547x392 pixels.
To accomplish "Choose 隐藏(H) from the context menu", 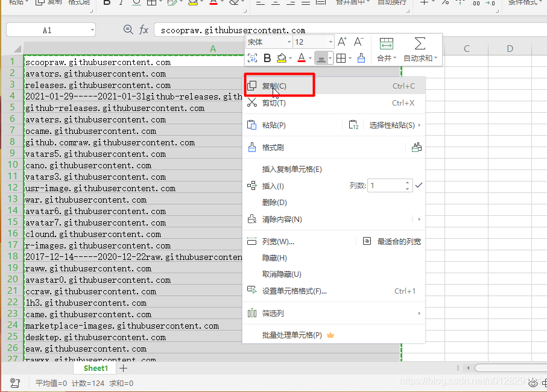I will (334, 258).
